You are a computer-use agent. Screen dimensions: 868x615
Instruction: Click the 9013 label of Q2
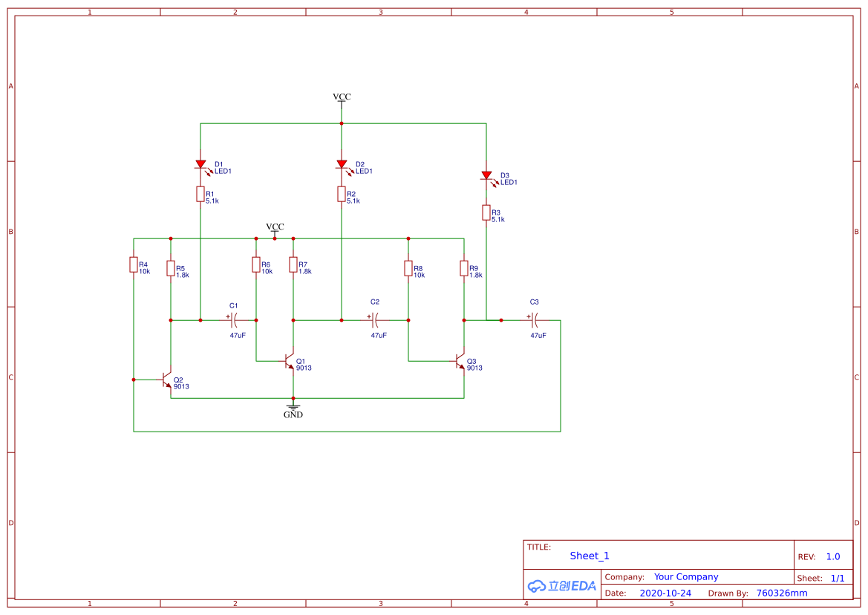181,386
